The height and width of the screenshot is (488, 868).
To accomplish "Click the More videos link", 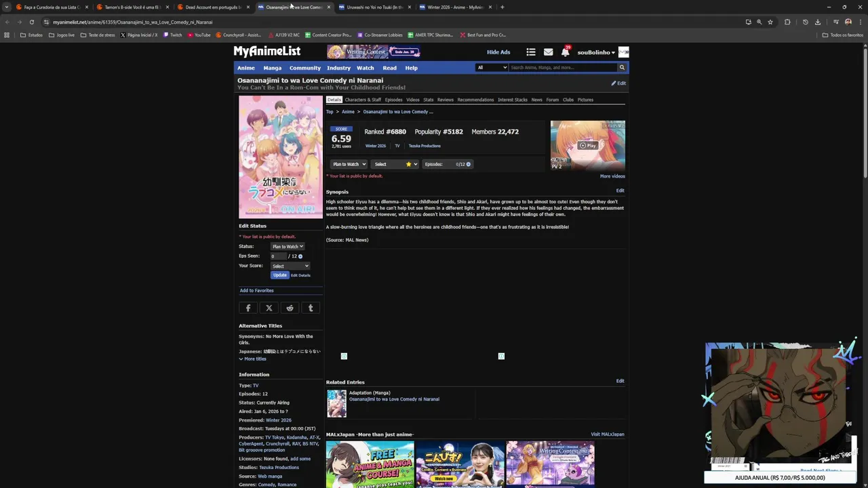I will (x=612, y=176).
